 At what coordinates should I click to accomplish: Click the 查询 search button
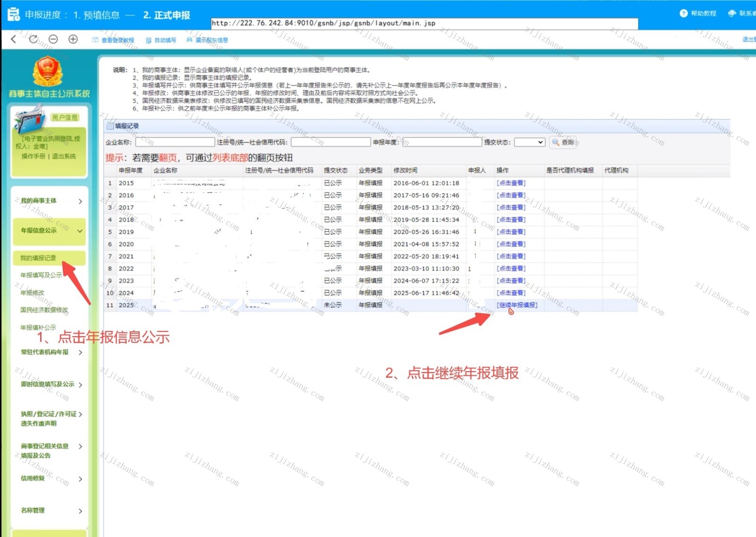[x=563, y=142]
